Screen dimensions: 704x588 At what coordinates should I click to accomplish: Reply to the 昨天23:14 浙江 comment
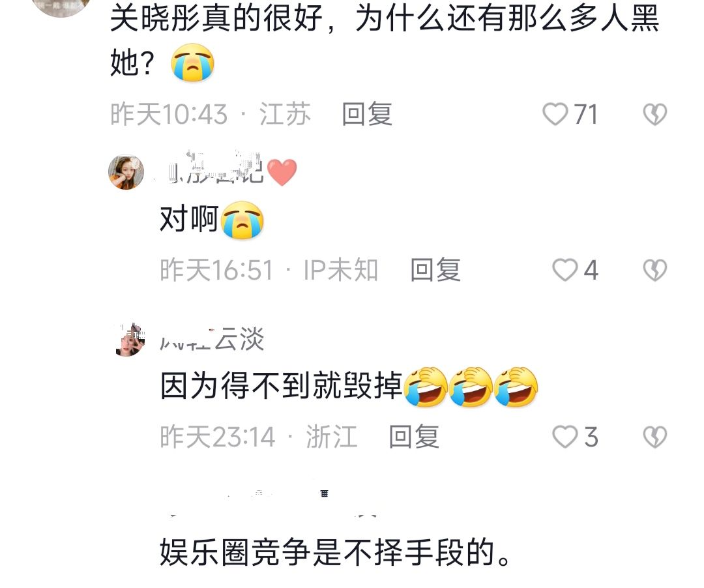click(414, 437)
